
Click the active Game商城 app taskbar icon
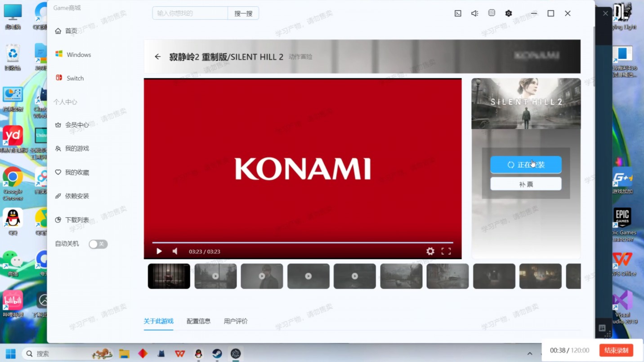(x=236, y=354)
